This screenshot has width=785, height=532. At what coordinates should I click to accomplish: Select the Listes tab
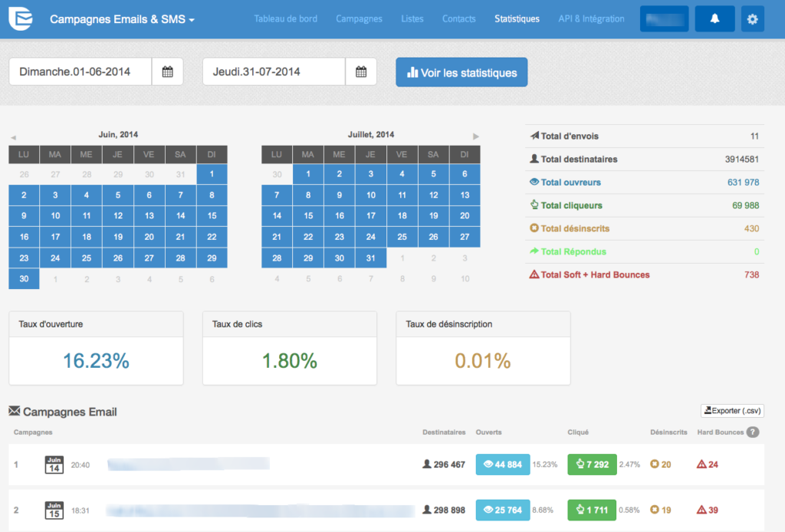(x=412, y=18)
